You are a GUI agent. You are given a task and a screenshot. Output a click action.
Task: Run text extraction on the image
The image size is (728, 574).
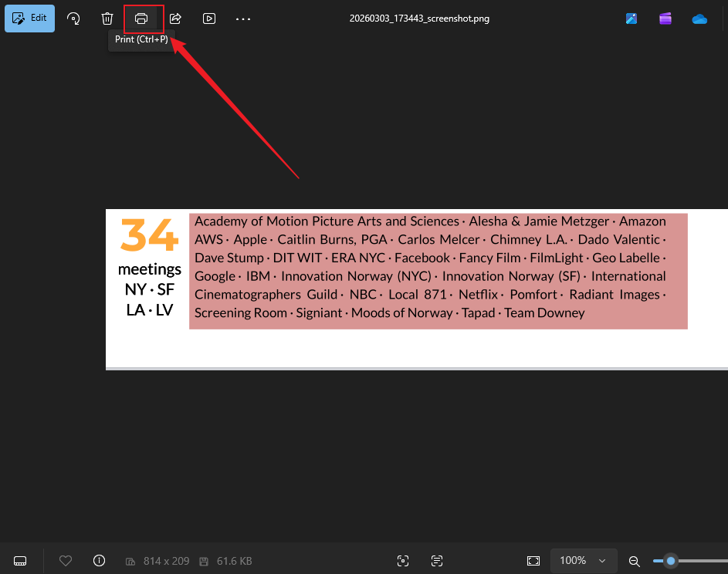point(436,561)
